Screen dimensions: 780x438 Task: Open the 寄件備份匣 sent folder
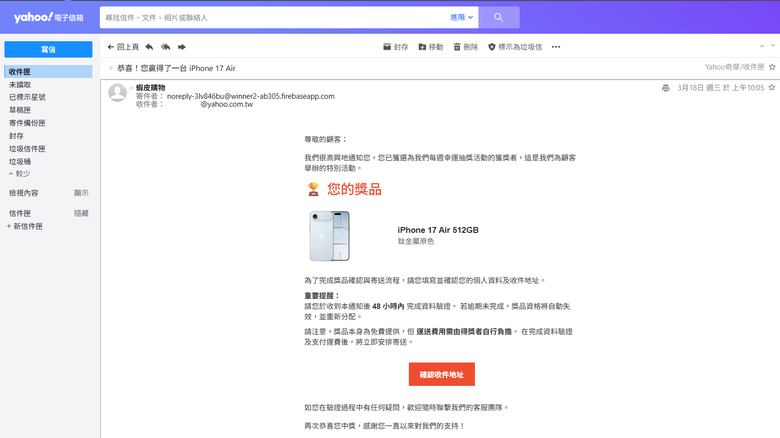point(27,123)
